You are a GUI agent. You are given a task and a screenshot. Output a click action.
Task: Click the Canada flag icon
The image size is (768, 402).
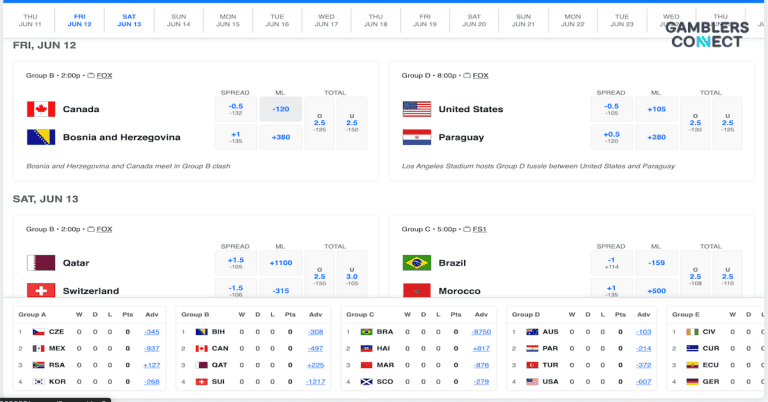[41, 109]
